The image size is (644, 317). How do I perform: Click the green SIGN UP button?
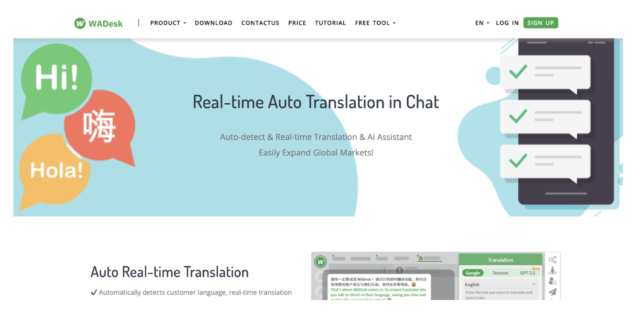point(540,23)
